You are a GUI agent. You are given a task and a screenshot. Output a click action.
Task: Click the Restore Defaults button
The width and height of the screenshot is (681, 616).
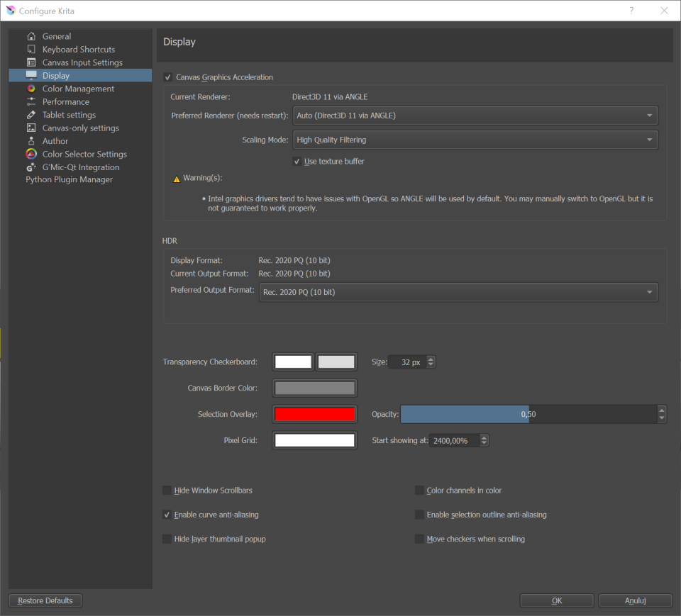(45, 600)
